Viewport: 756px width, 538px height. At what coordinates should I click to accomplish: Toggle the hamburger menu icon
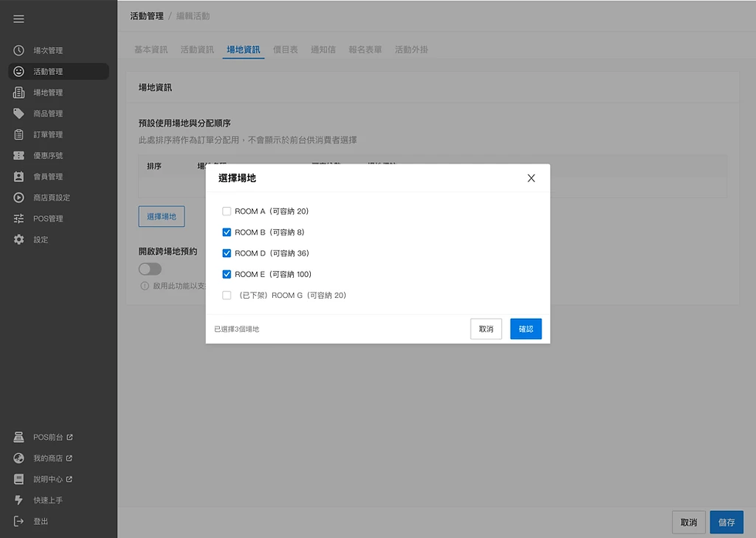pos(19,19)
